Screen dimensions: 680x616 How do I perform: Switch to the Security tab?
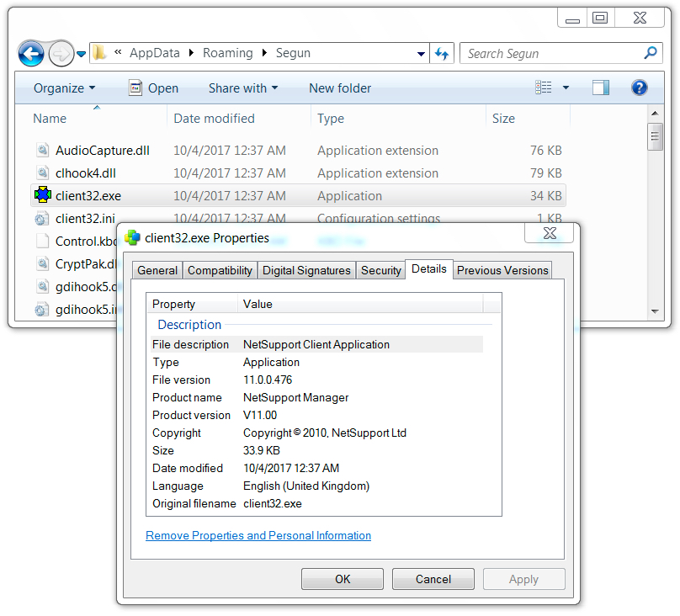coord(380,270)
